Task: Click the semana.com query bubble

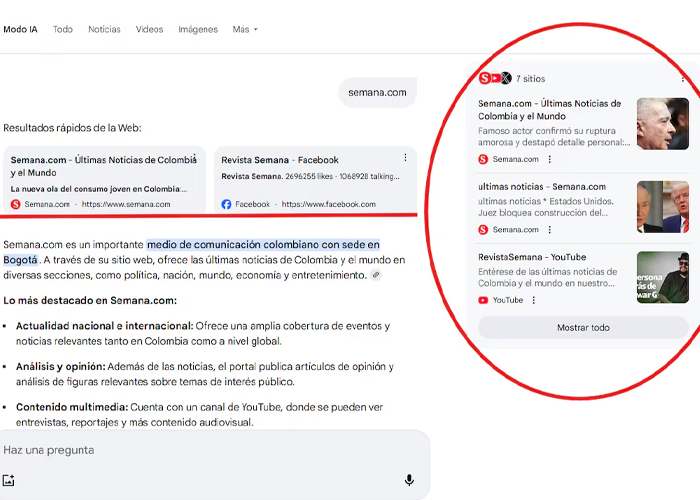Action: 377,92
